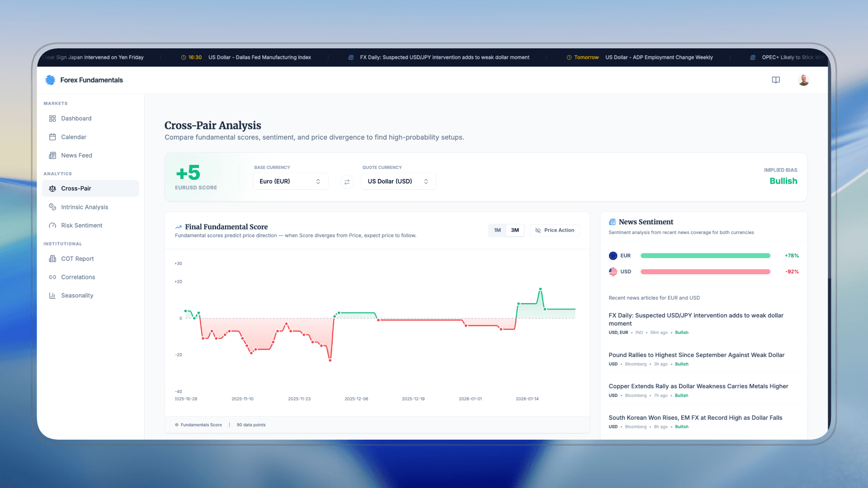Open the Quote Currency dropdown
This screenshot has height=488, width=868.
398,181
